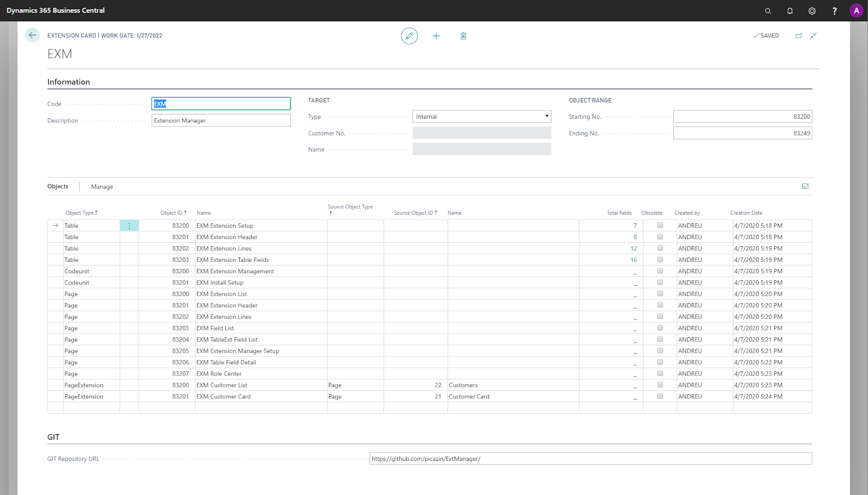Open the Manage menu
The image size is (868, 495).
(x=102, y=187)
